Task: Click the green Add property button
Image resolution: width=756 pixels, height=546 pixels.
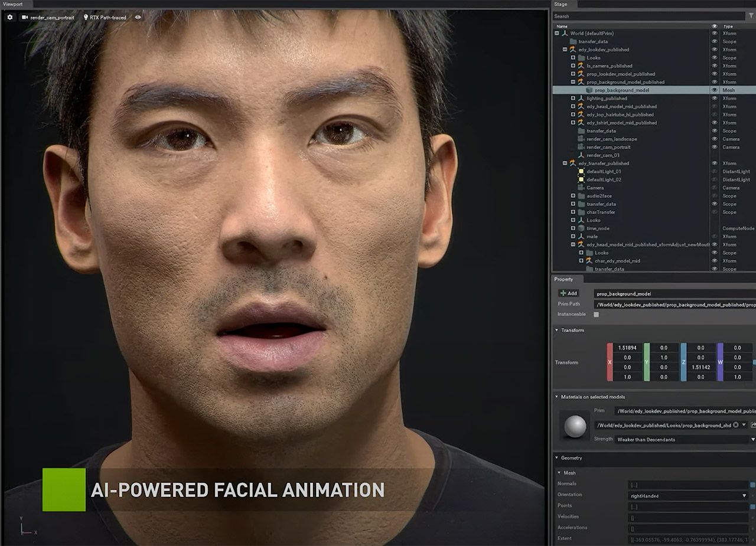Action: click(568, 293)
